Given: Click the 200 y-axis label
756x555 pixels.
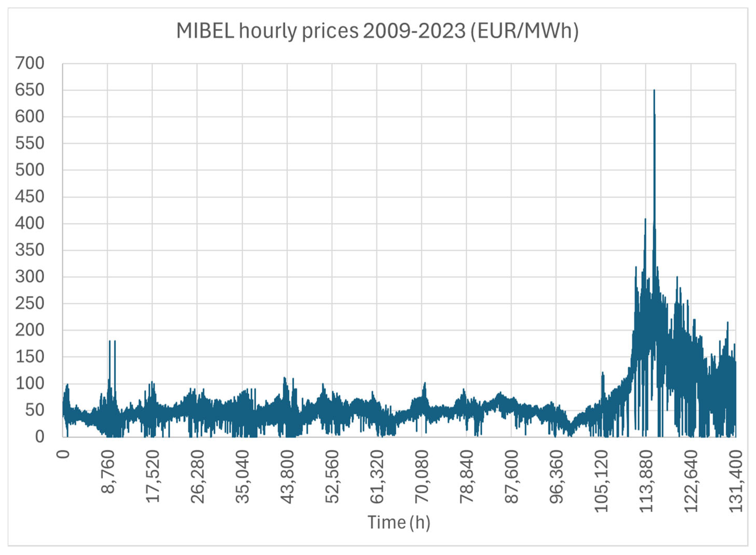Looking at the screenshot, I should (x=29, y=330).
